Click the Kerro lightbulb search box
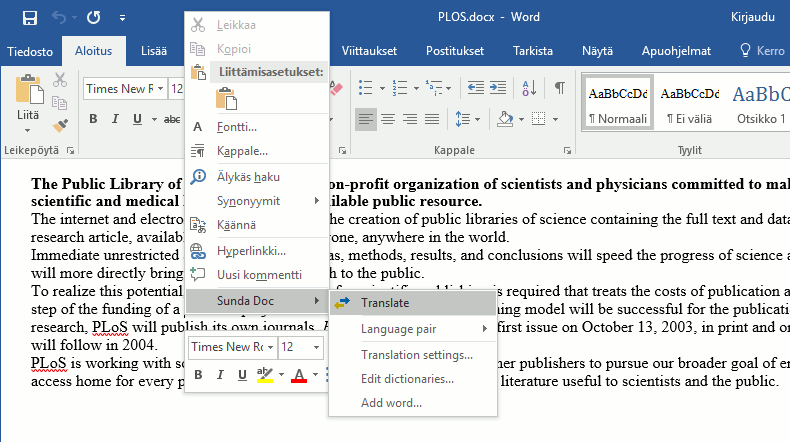The height and width of the screenshot is (442, 790). click(762, 51)
